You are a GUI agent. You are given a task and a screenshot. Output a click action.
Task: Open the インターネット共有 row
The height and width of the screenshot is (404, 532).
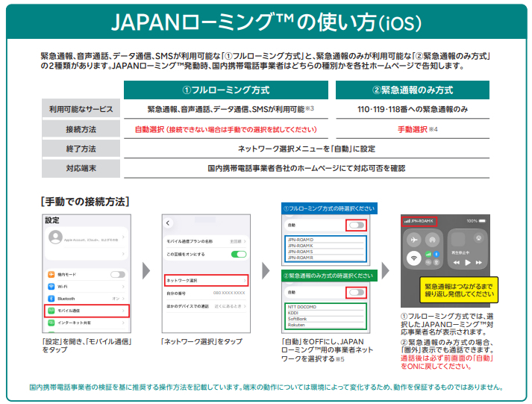point(87,323)
